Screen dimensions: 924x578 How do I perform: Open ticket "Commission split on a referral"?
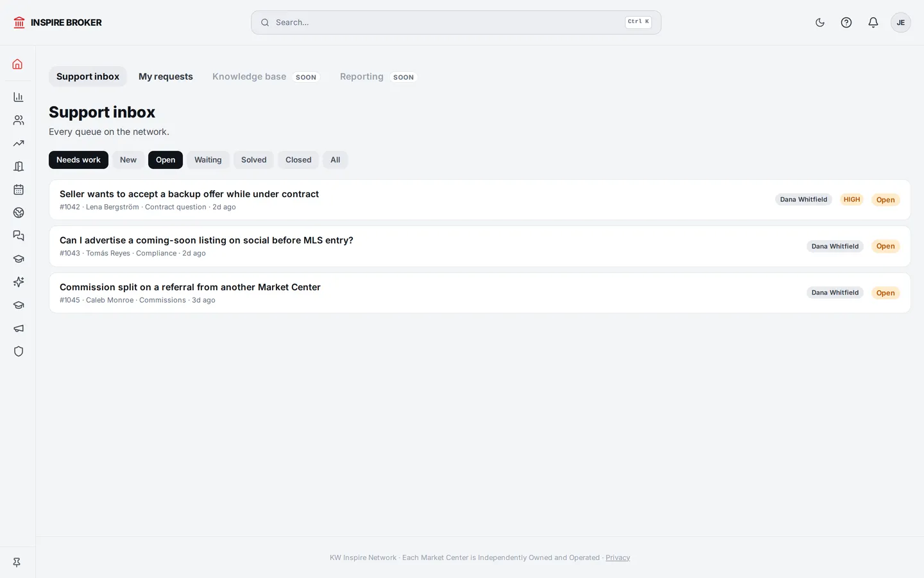coord(480,293)
